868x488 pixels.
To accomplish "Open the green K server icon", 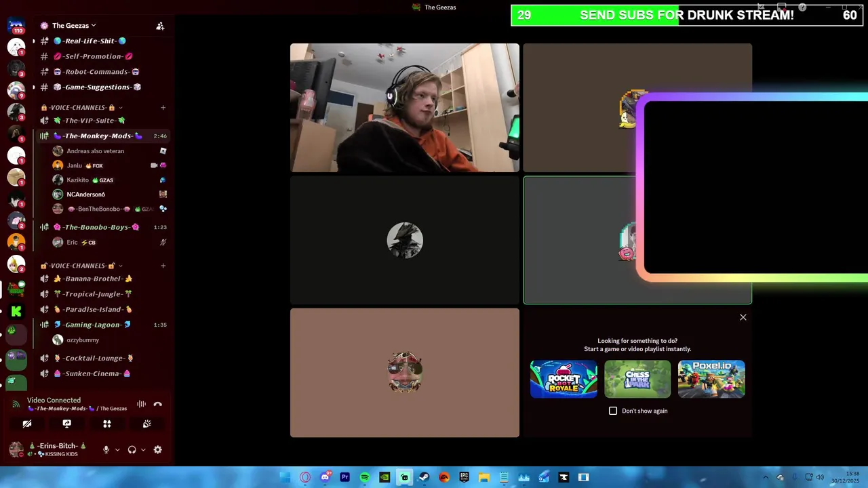I will 16,311.
